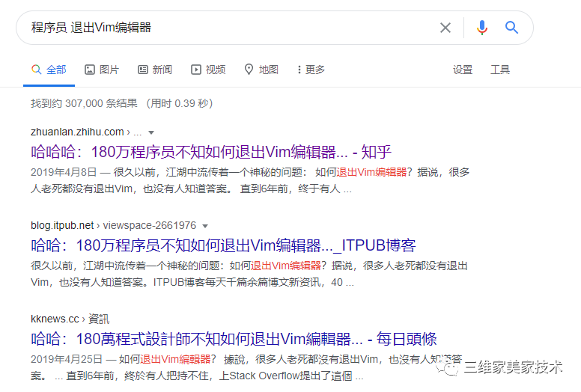The width and height of the screenshot is (581, 392).
Task: Open the 工具 search tools
Action: point(500,70)
